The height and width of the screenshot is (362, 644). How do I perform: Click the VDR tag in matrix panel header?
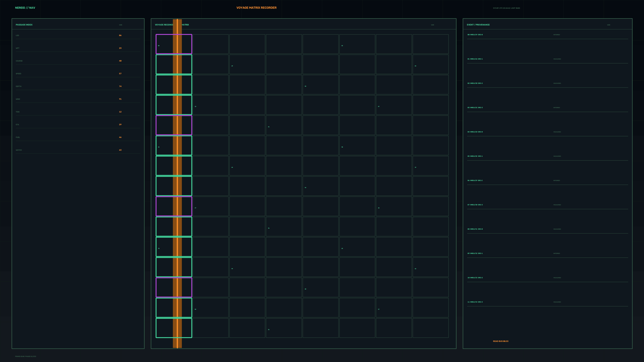433,25
